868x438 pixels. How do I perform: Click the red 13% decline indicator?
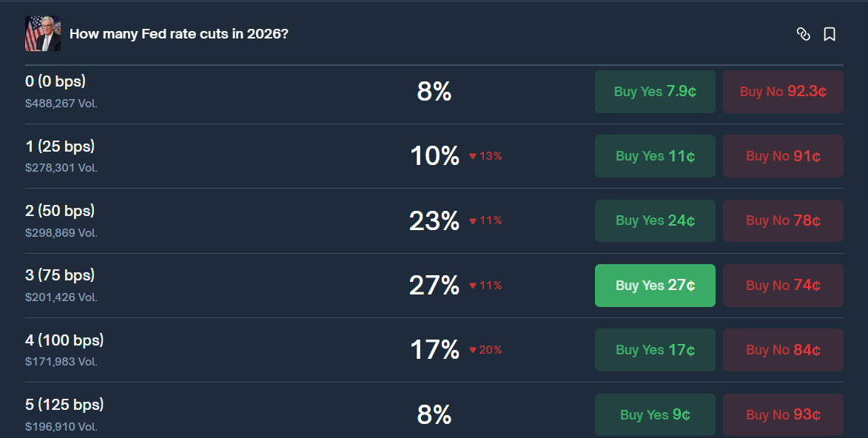pos(485,156)
